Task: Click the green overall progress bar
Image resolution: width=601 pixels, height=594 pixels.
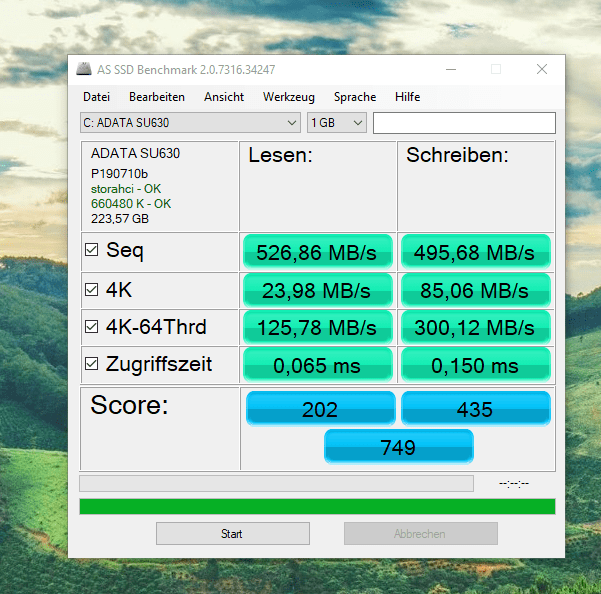Action: (x=317, y=507)
